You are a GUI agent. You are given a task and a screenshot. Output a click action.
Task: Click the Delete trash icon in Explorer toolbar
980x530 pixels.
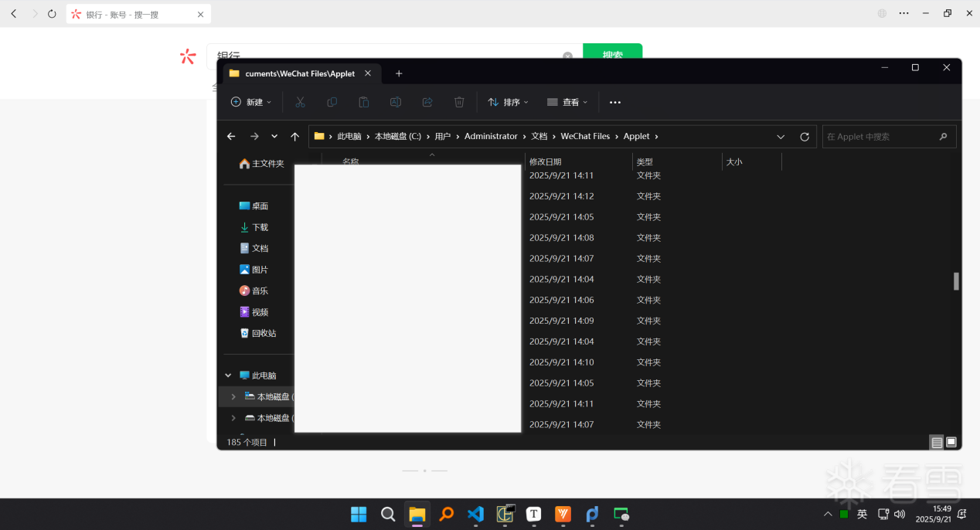(x=459, y=102)
